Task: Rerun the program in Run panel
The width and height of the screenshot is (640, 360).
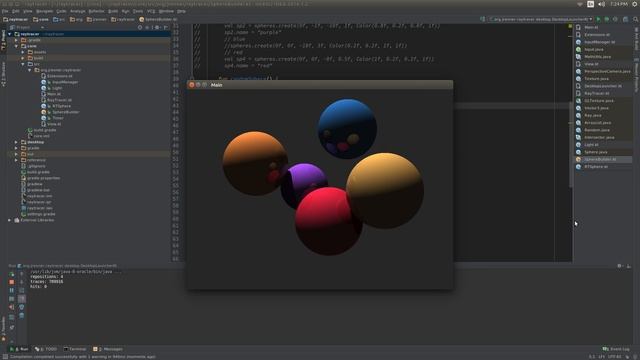Action: pyautogui.click(x=11, y=274)
